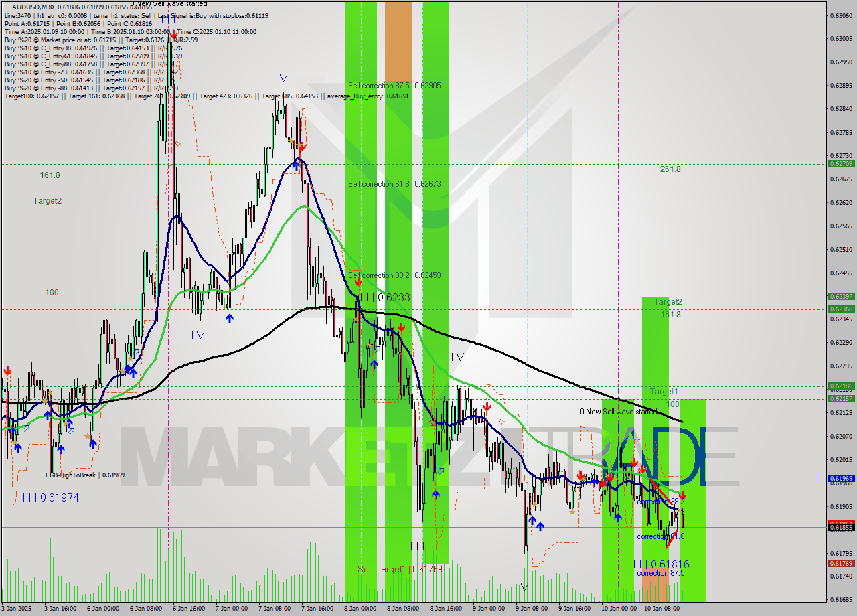
Task: Select the 'Buy %10 @ Entry -23: 0.61635' line
Action: coord(90,72)
